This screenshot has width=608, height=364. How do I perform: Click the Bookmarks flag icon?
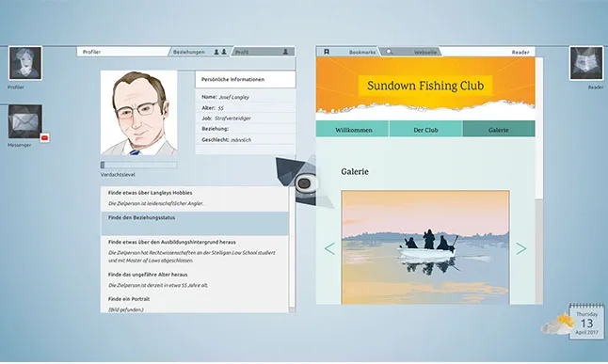327,52
